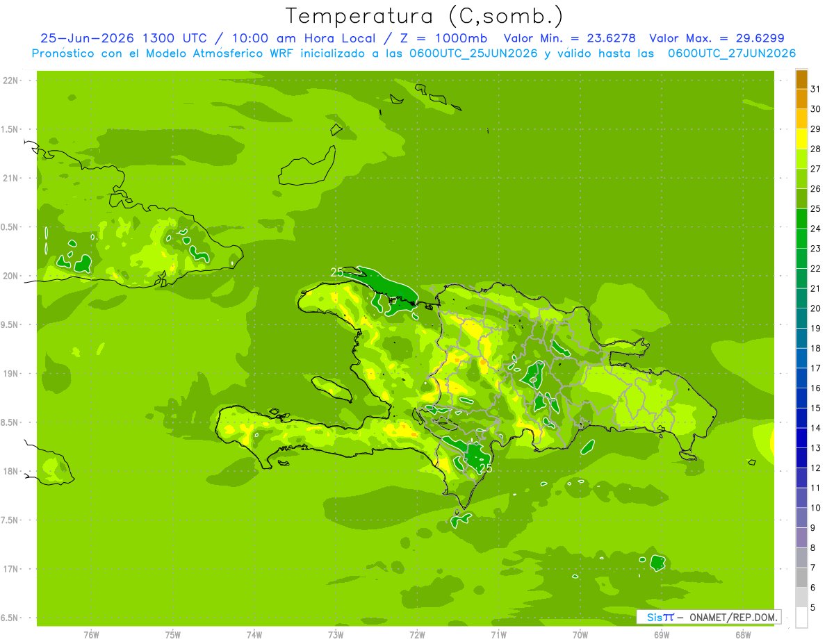Viewport: 834px width, 644px height.
Task: Click the 25 contour label near northern Haiti
Action: (x=337, y=272)
